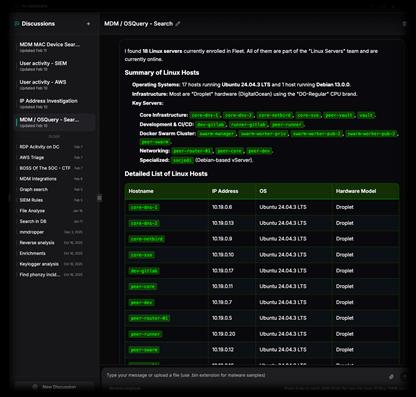Click IP cell 10.19.0.6
The width and height of the screenshot is (416, 397).
[222, 207]
